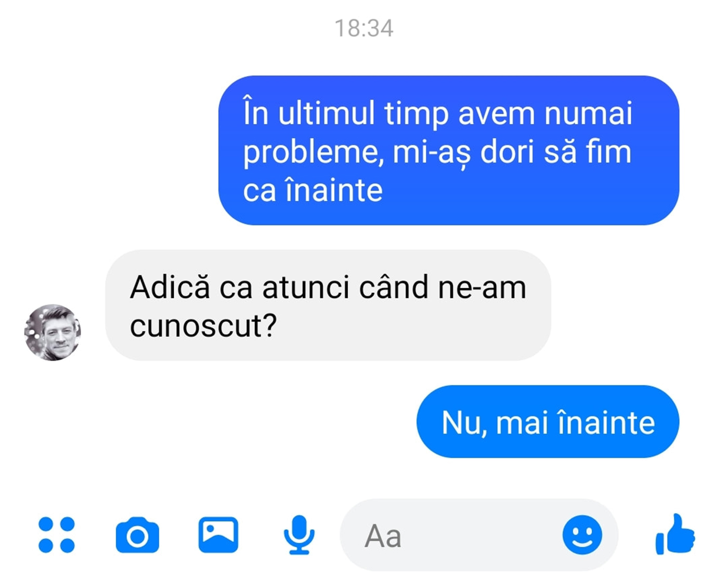
Task: Open the contact's profile picture avatar
Action: [53, 333]
